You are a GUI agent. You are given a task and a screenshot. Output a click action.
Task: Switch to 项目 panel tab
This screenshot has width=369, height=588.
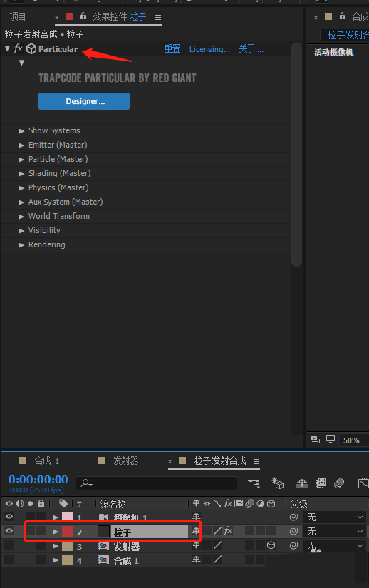pyautogui.click(x=18, y=16)
